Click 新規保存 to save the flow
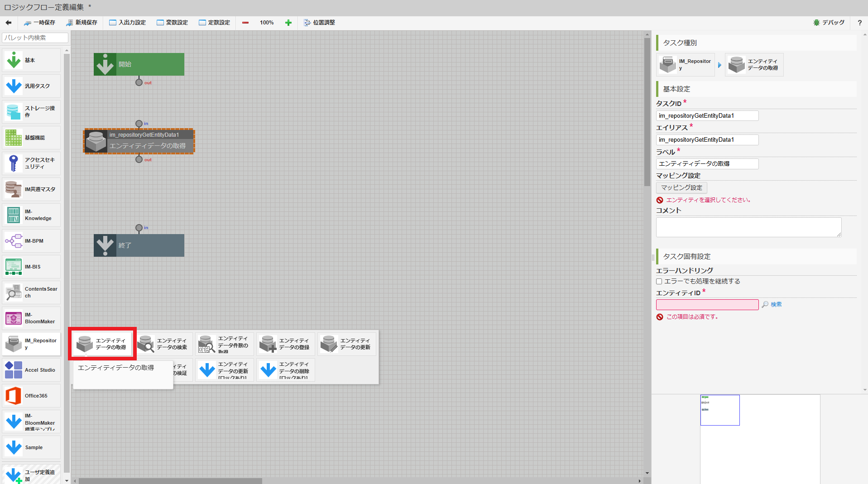 (82, 22)
